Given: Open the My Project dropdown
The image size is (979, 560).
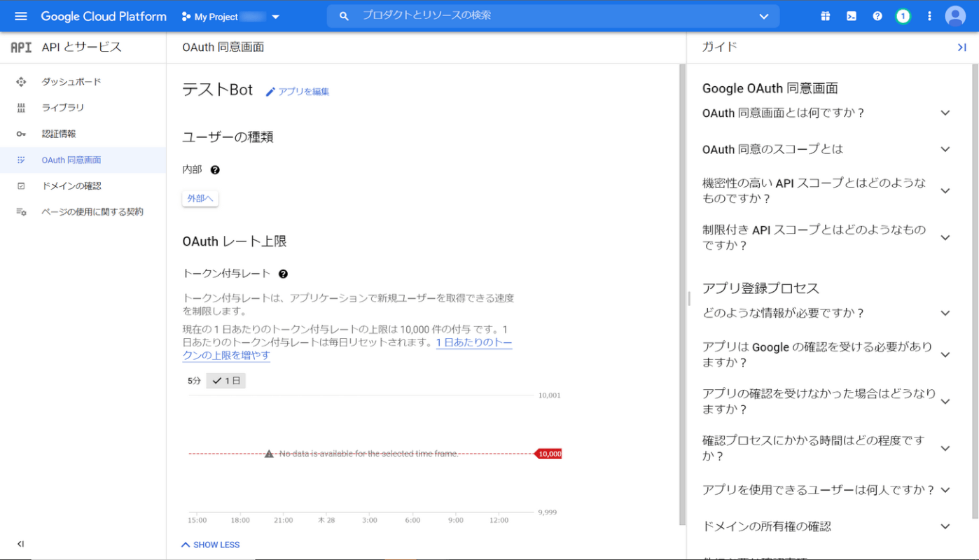Looking at the screenshot, I should pyautogui.click(x=230, y=16).
